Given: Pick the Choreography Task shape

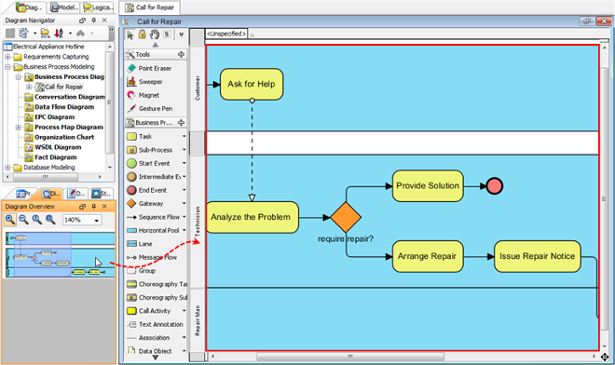Looking at the screenshot, I should coord(157,284).
